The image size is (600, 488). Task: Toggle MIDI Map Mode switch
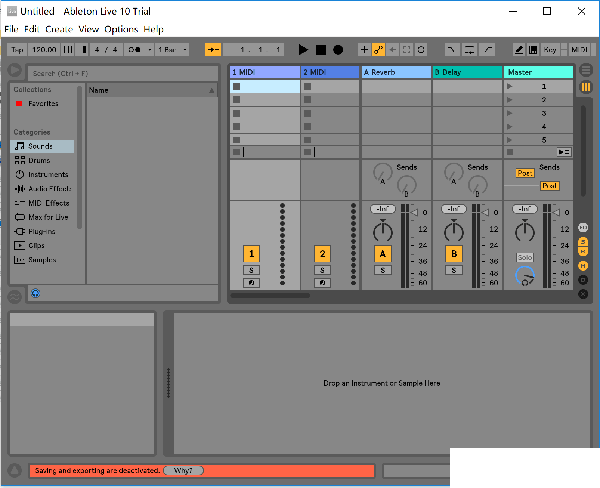[x=579, y=50]
